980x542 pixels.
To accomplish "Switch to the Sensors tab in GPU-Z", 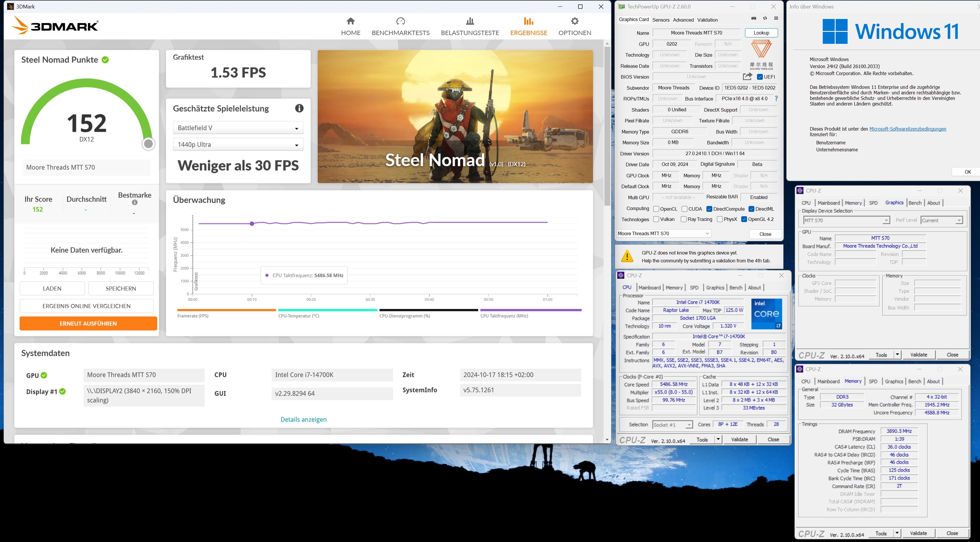I will (x=661, y=20).
